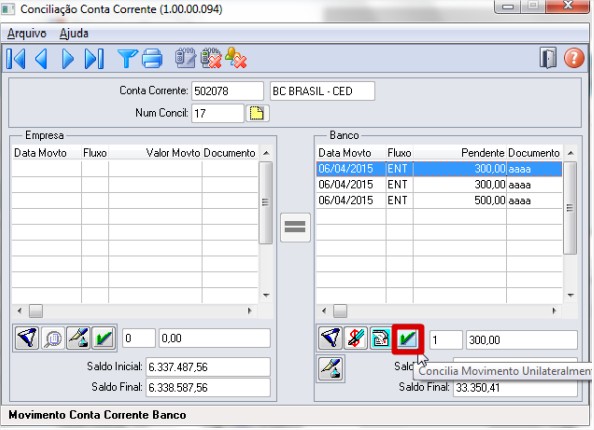The image size is (594, 430).
Task: Click Banco horizontal scroll right arrow
Action: pyautogui.click(x=554, y=311)
